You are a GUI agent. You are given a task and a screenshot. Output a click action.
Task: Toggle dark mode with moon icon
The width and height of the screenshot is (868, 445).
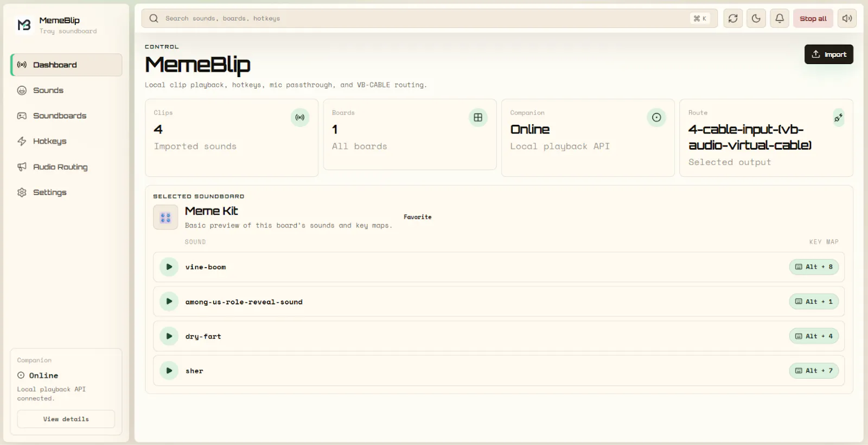756,18
